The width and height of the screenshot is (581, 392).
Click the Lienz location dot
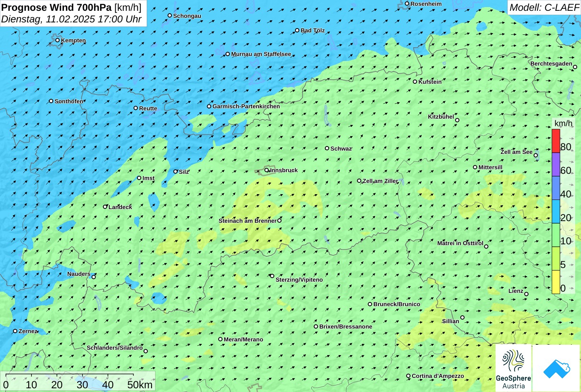526,294
